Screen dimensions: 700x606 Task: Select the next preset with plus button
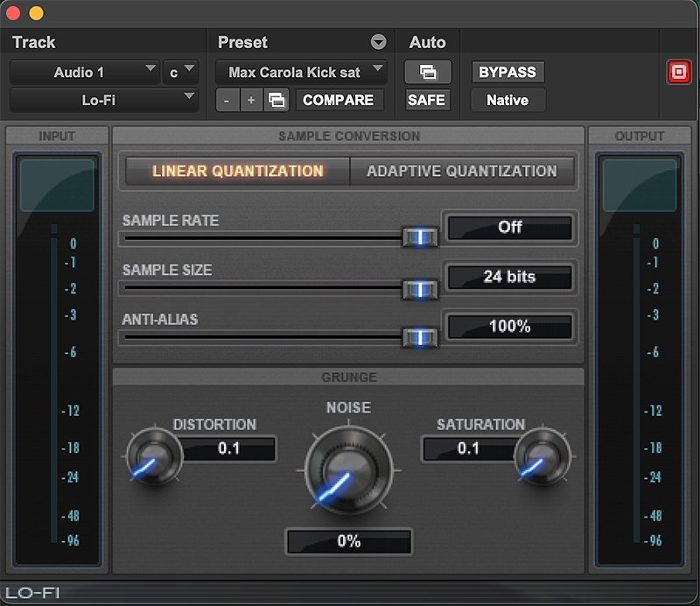(x=251, y=100)
